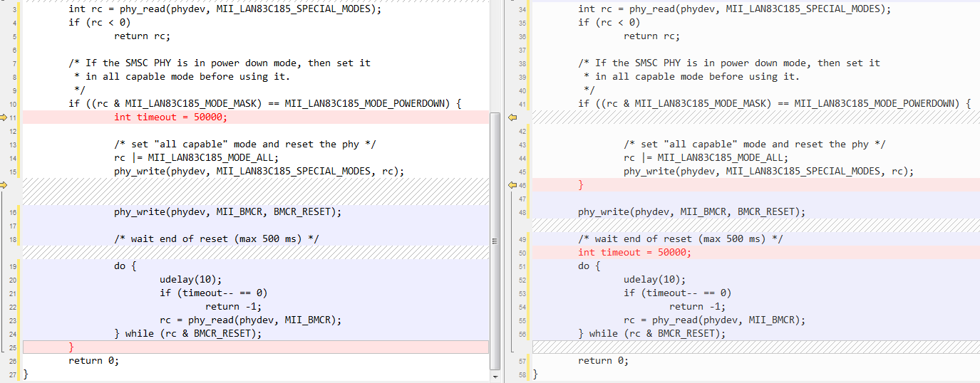
Task: Click 'if (timeout-- == 0)' on left line 21
Action: (213, 293)
